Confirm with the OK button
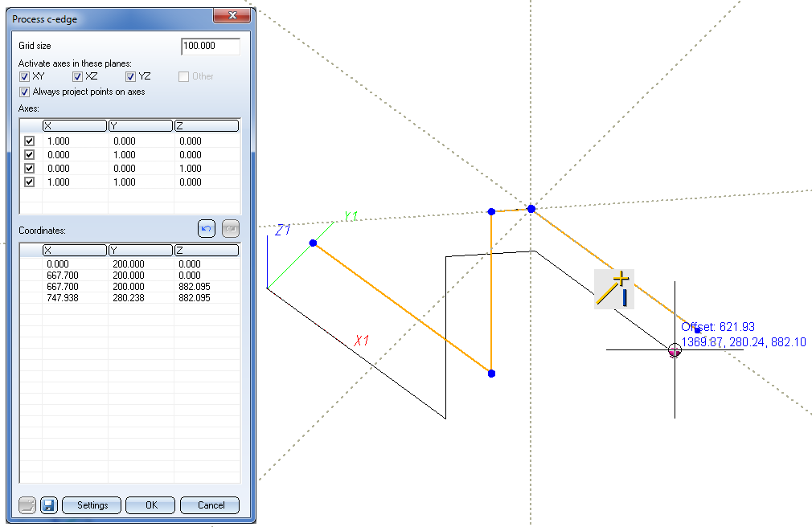 tap(150, 505)
